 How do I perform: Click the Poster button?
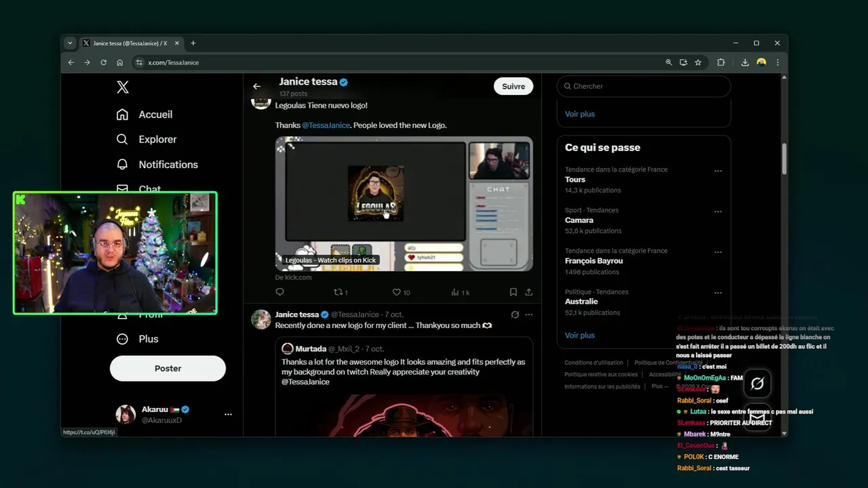(x=167, y=368)
